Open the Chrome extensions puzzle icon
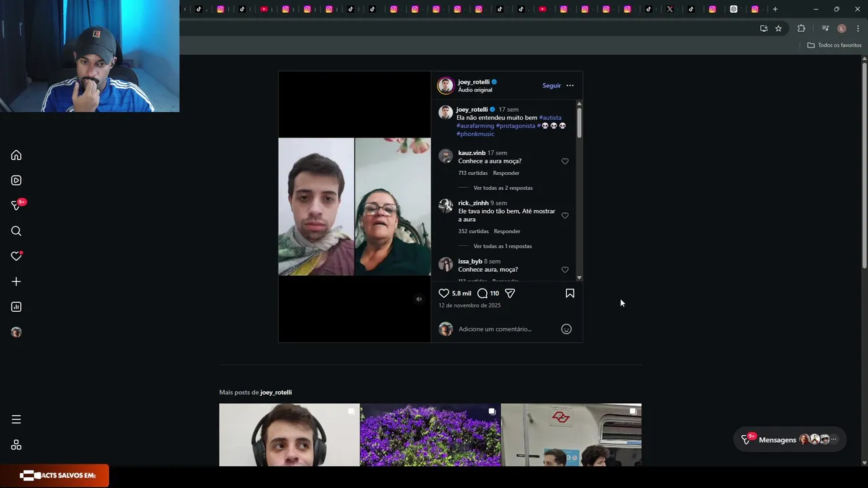This screenshot has height=488, width=868. click(x=801, y=28)
